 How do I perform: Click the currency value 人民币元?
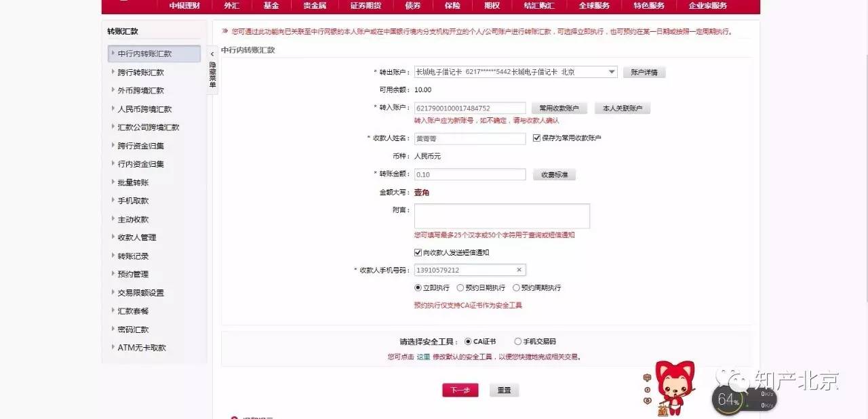pyautogui.click(x=428, y=157)
